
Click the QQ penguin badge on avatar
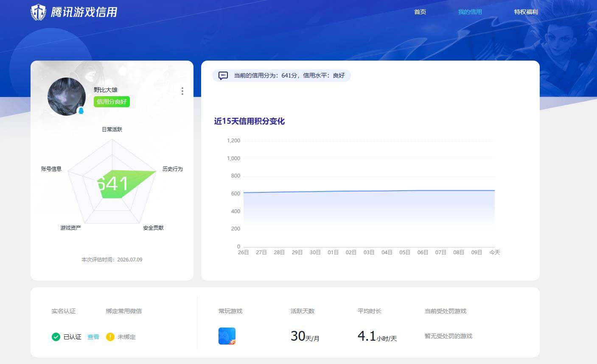coord(81,111)
